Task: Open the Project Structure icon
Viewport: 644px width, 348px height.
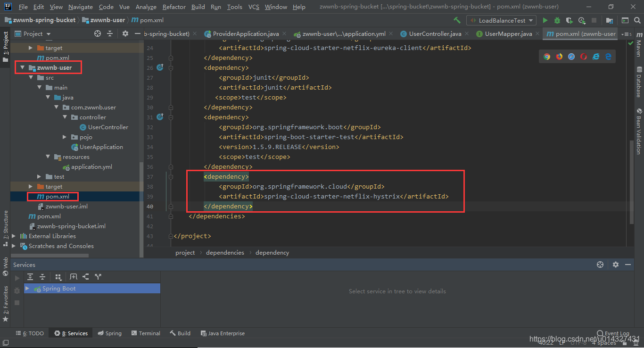Action: [610, 20]
